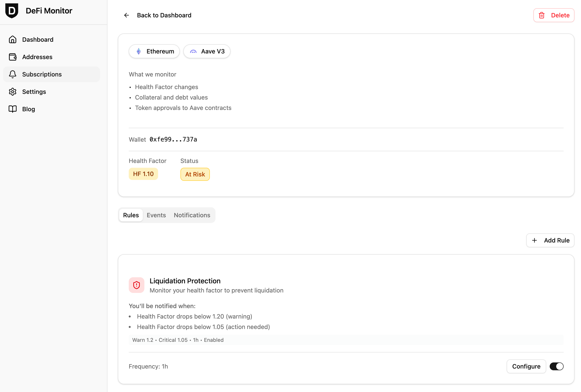Click the Ethereum network badge
The width and height of the screenshot is (581, 392).
(x=154, y=51)
